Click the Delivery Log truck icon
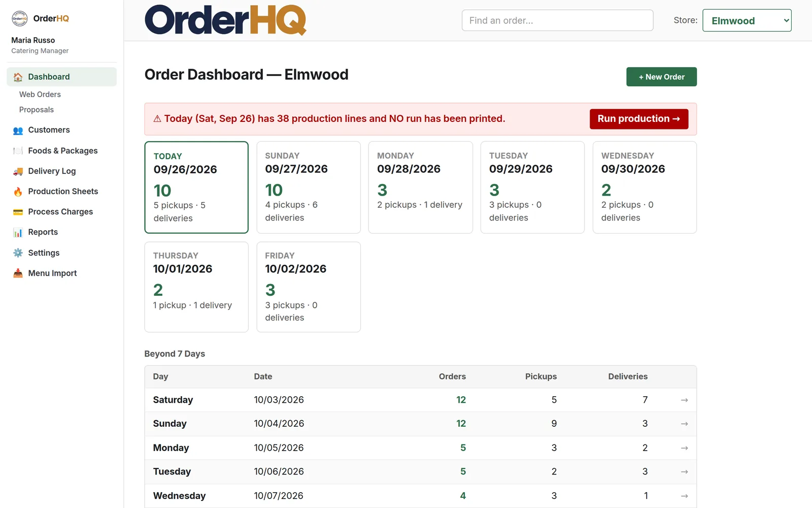 (x=18, y=171)
